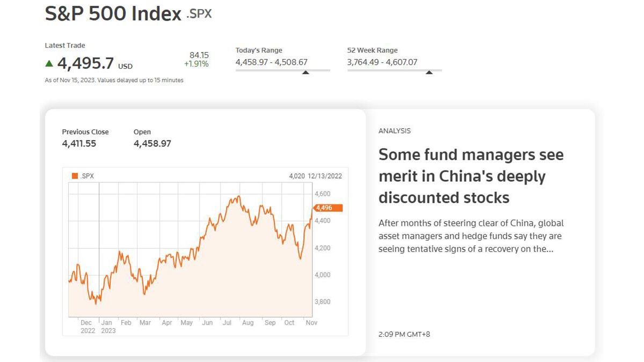Click the Today's Range triangle marker
This screenshot has width=644, height=362.
(x=305, y=72)
